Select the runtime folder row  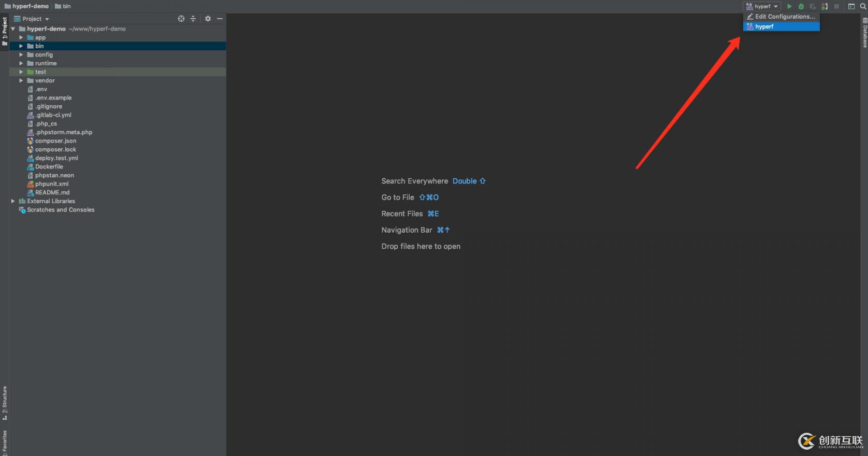tap(118, 63)
